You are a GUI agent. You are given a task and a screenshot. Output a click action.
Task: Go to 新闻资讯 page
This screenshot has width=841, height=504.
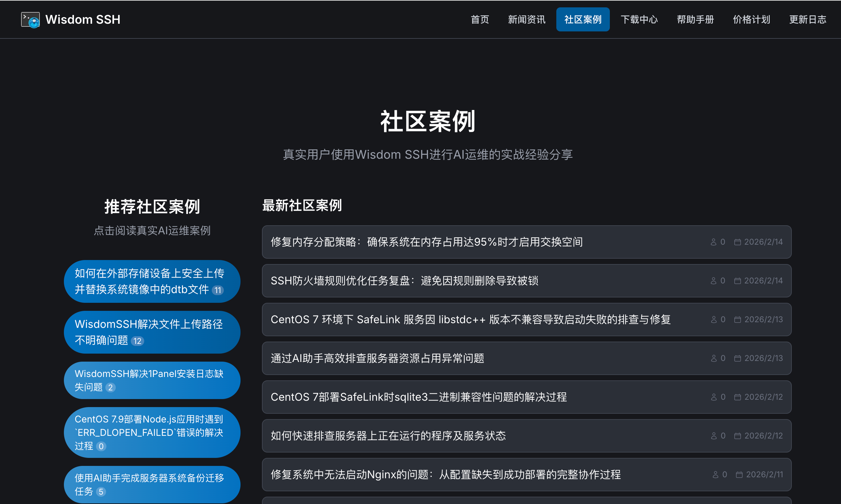[x=526, y=19]
